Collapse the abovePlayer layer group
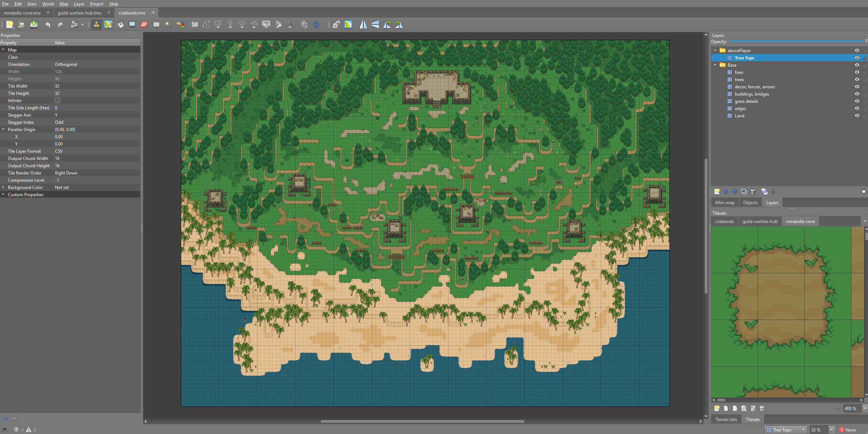The image size is (868, 434). click(x=715, y=51)
